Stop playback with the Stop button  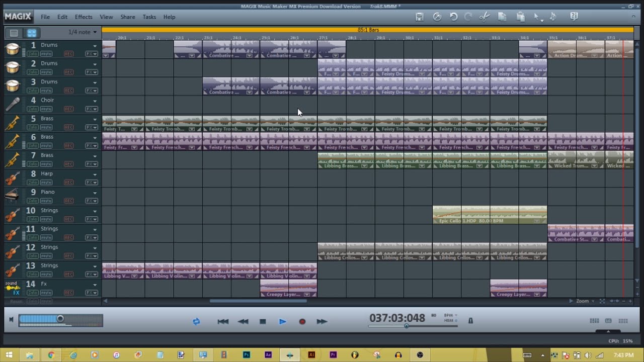point(263,321)
